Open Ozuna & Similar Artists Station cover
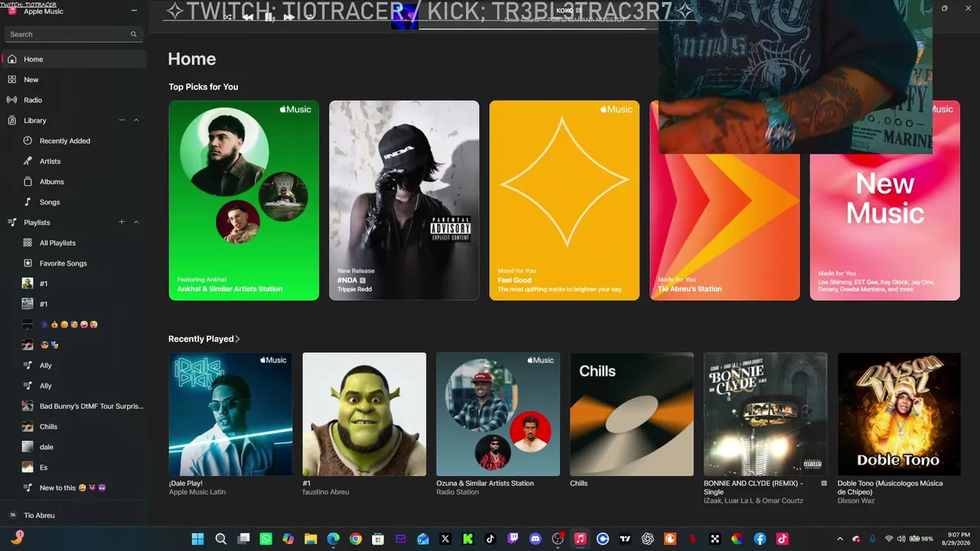 pos(498,414)
